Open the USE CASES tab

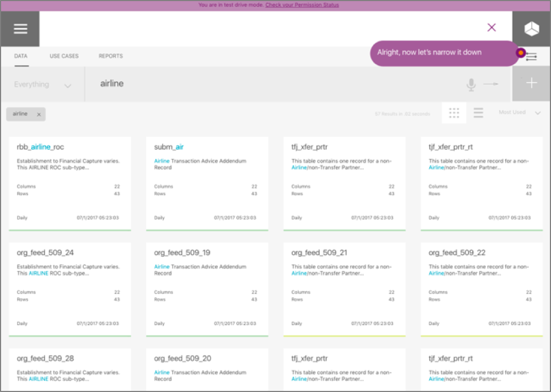[x=64, y=56]
